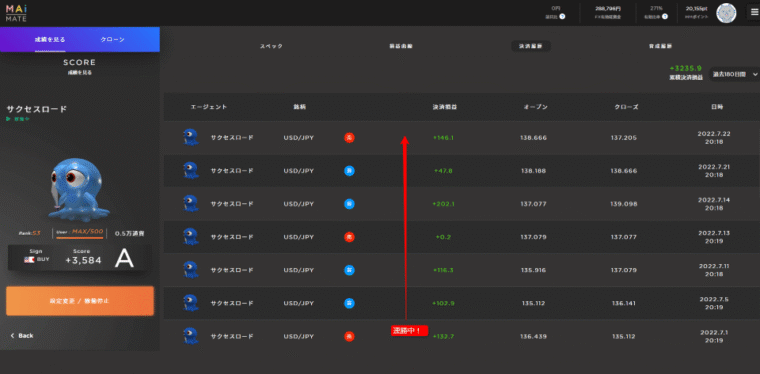760x374 pixels.
Task: Click blue buy badge on 2022.7.5 row
Action: [x=349, y=303]
